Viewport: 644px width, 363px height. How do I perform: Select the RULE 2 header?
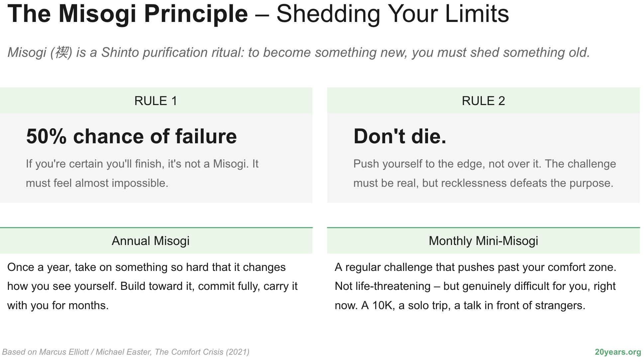click(483, 101)
